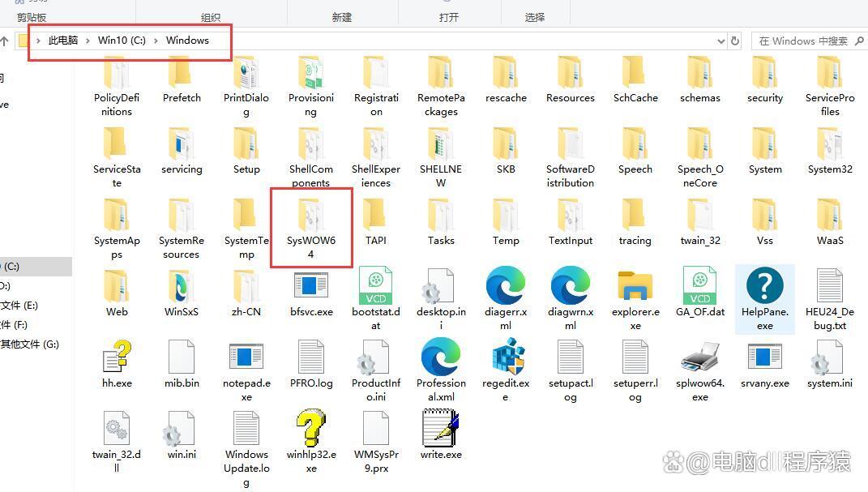Expand the chevron after Win10 (C:)
868x492 pixels.
(x=156, y=41)
